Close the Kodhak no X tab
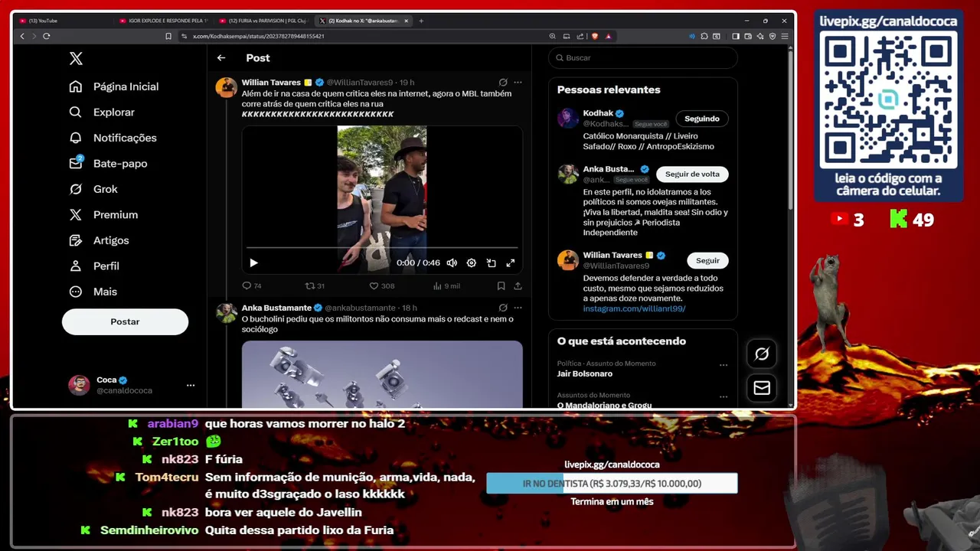The height and width of the screenshot is (551, 980). (406, 21)
